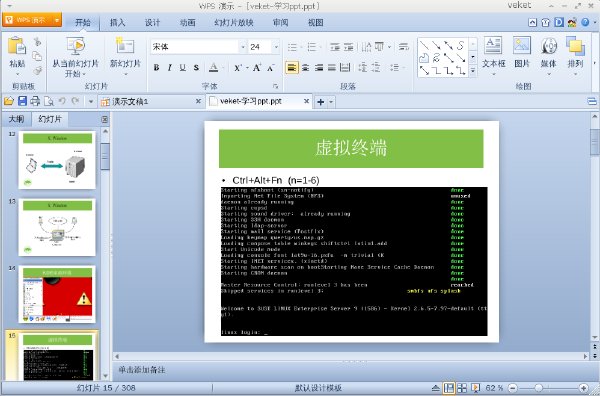Viewport: 600px width, 396px height.
Task: Open the font size dropdown
Action: click(x=276, y=47)
